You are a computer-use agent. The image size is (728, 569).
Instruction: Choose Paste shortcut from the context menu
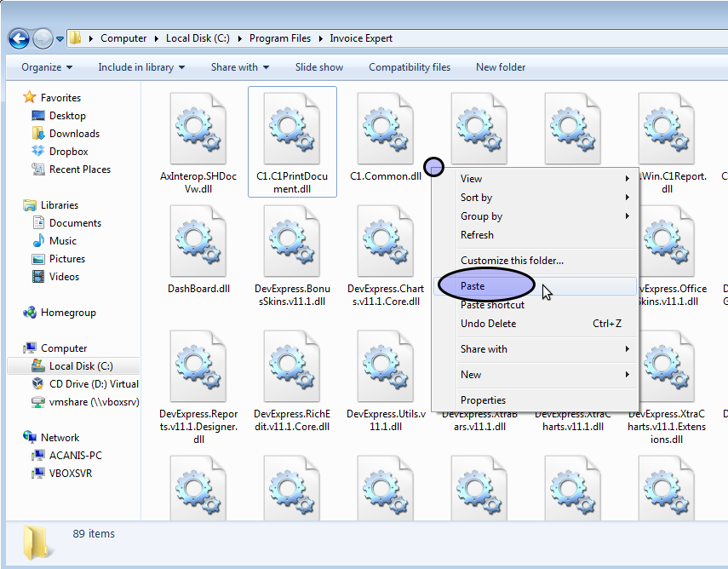pyautogui.click(x=536, y=305)
